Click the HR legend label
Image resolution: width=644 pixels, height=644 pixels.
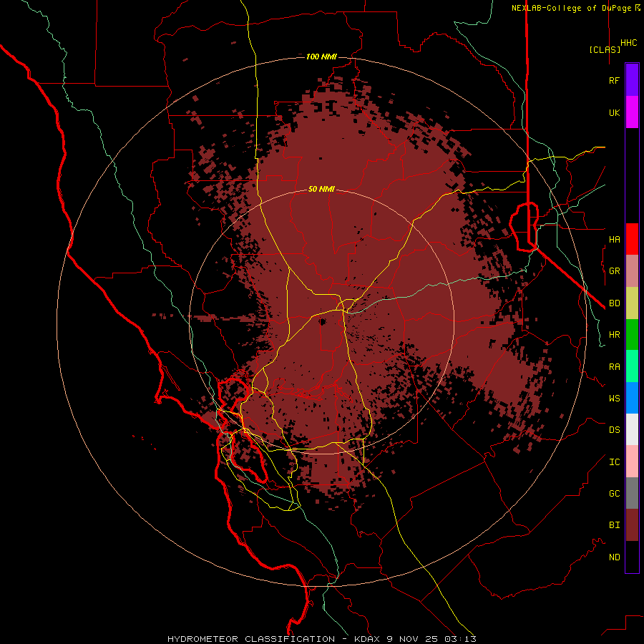coord(614,335)
